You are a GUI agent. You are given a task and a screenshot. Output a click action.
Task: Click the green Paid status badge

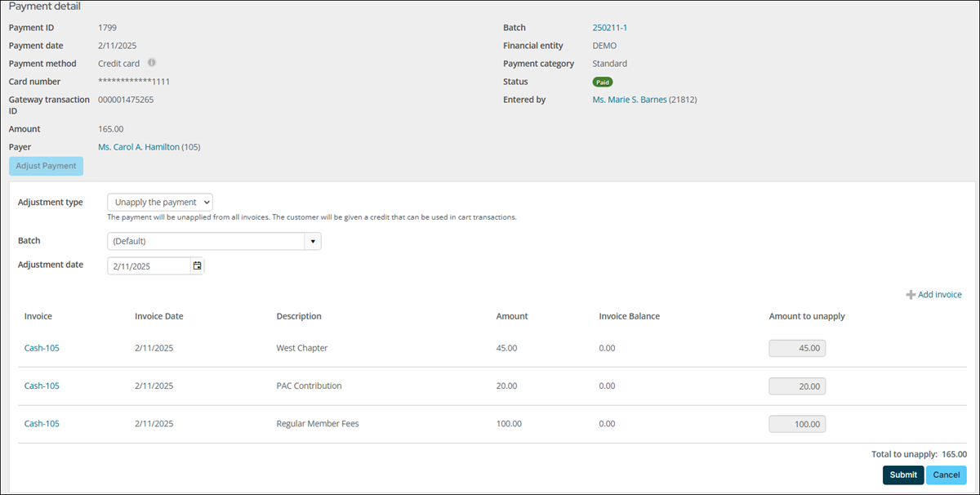[x=603, y=82]
